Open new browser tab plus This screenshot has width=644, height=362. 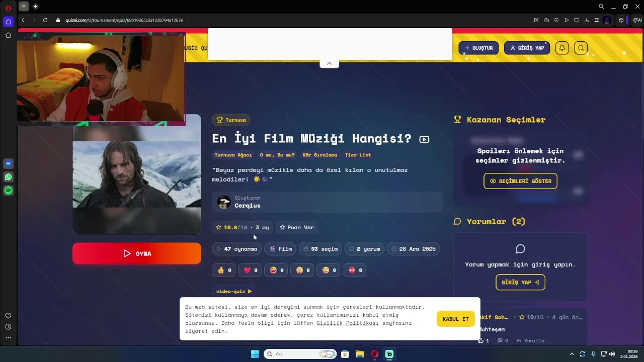(x=35, y=7)
